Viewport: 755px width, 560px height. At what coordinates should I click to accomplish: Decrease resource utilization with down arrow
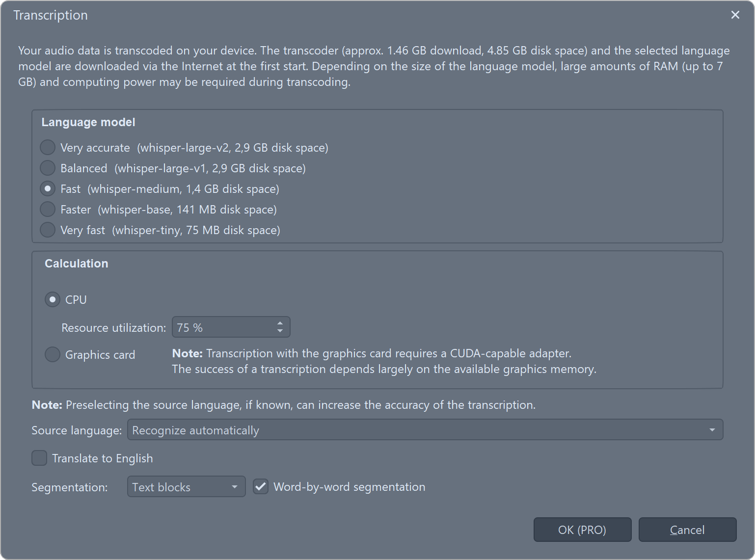click(x=280, y=331)
